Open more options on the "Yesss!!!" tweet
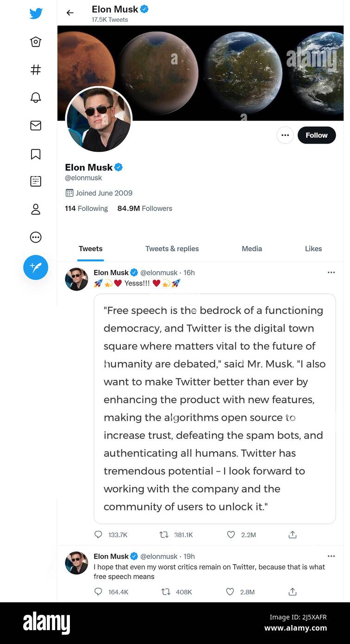350x644 pixels. point(331,272)
